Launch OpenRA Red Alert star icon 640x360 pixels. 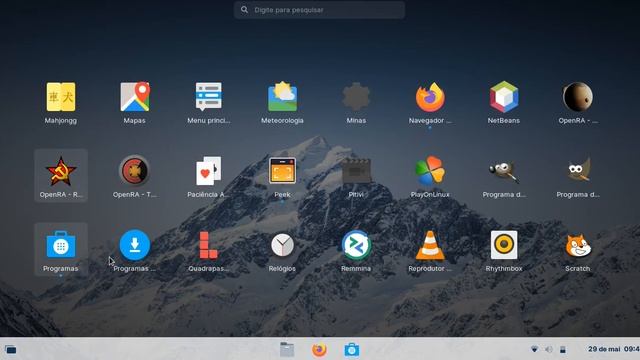(61, 171)
